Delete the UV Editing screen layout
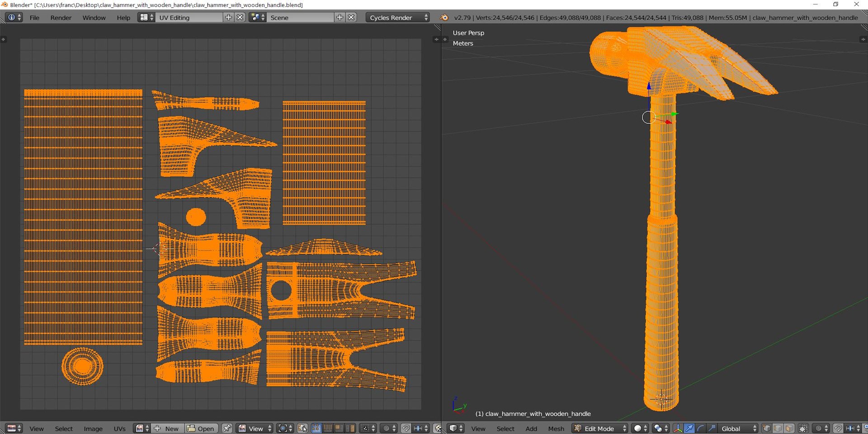This screenshot has height=434, width=868. point(240,18)
